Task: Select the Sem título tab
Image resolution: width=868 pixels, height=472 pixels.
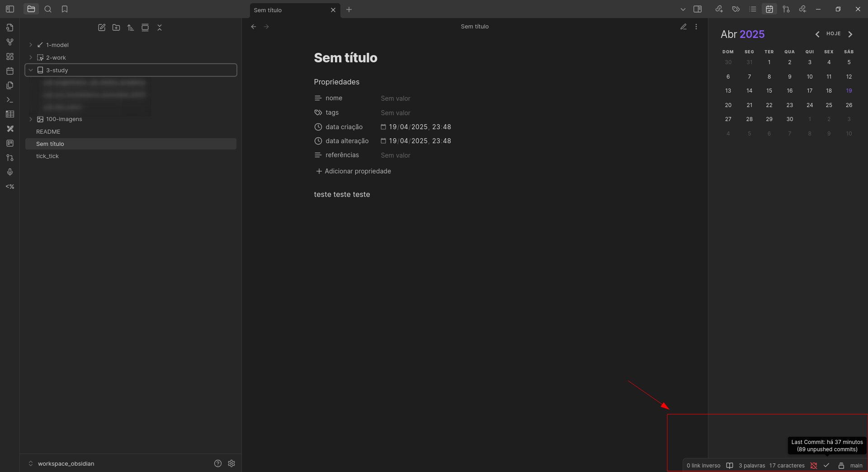Action: 289,10
